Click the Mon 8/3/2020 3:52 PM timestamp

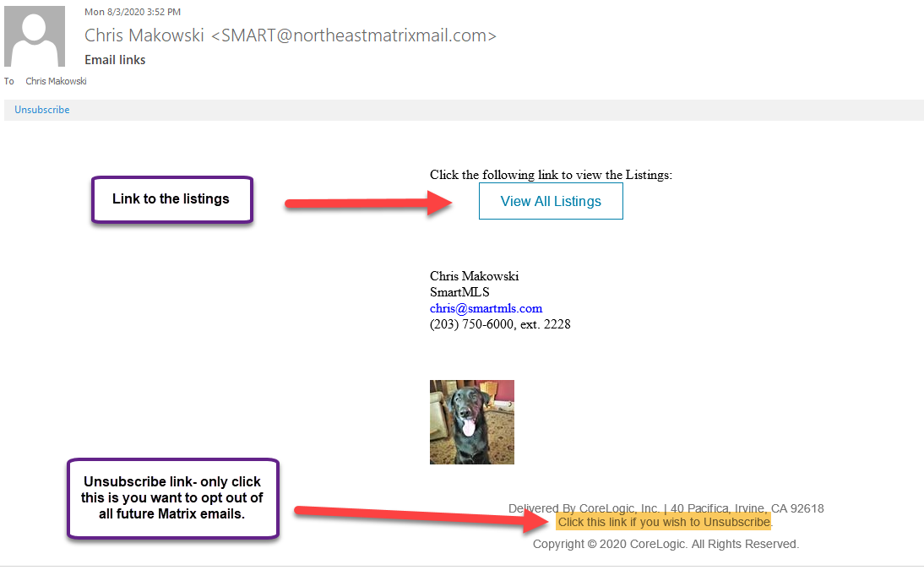[x=132, y=12]
